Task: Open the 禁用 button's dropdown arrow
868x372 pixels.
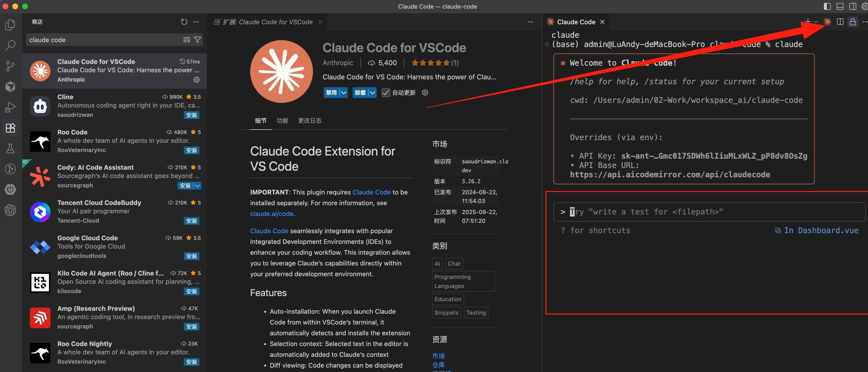Action: pos(343,92)
